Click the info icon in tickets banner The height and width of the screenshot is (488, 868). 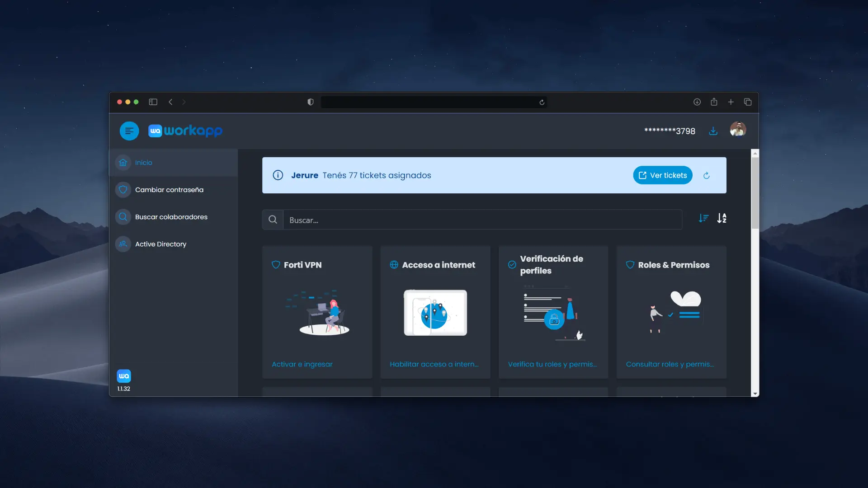click(x=278, y=175)
